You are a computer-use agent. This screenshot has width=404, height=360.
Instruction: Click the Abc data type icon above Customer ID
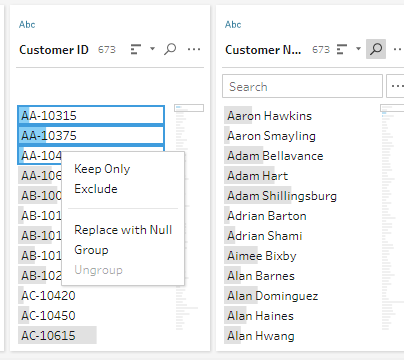pos(27,25)
